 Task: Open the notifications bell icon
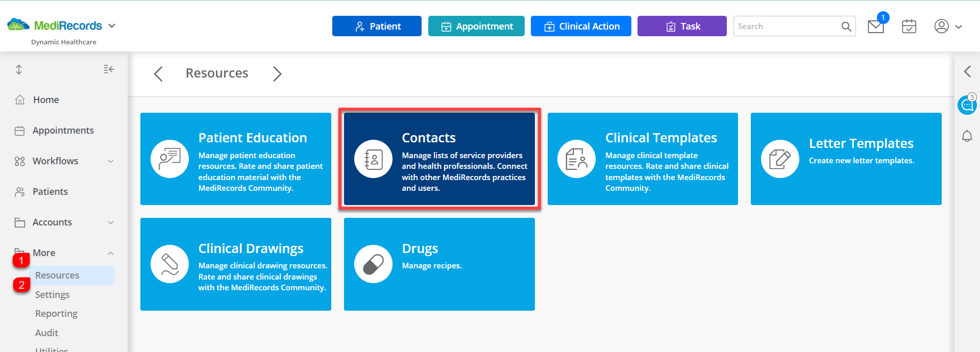click(967, 136)
